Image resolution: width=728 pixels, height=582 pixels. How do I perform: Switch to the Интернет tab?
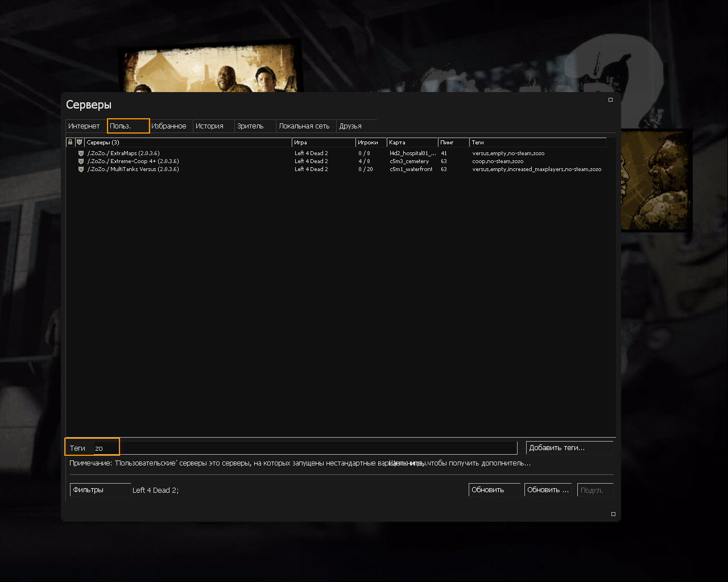[x=84, y=126]
